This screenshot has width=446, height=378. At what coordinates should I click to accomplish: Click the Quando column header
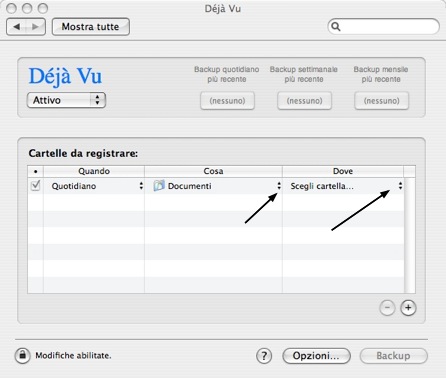pyautogui.click(x=94, y=171)
